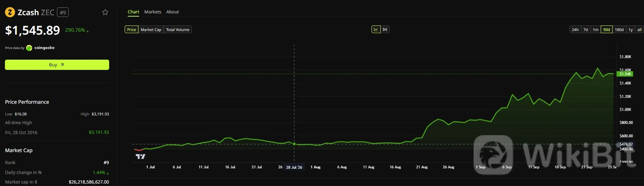Click the 1 Aug date axis label
The height and width of the screenshot is (186, 644).
pyautogui.click(x=315, y=167)
